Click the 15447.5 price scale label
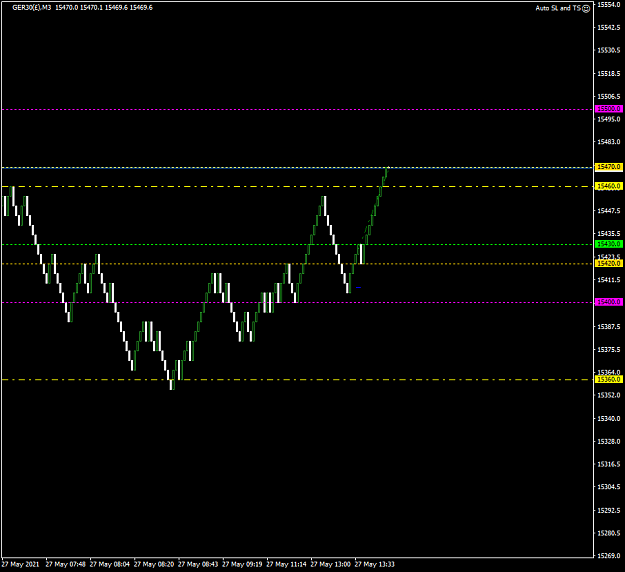Viewport: 625px width, 572px height. point(609,211)
